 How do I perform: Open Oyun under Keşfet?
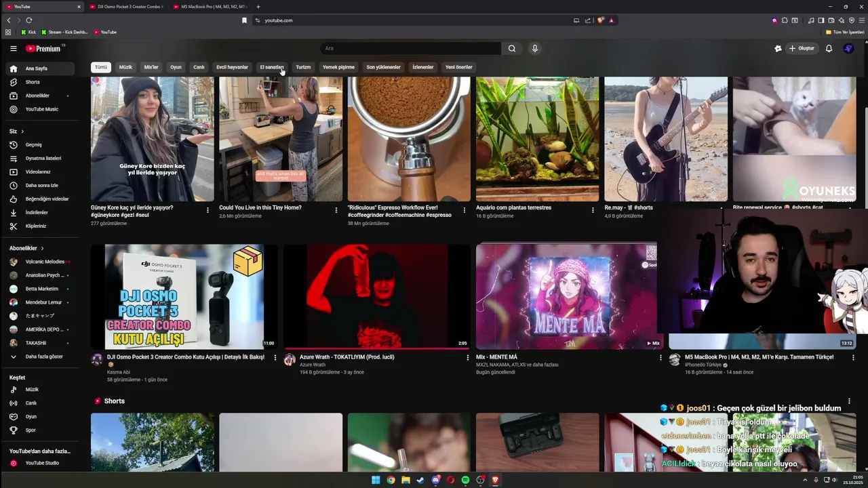click(40, 417)
